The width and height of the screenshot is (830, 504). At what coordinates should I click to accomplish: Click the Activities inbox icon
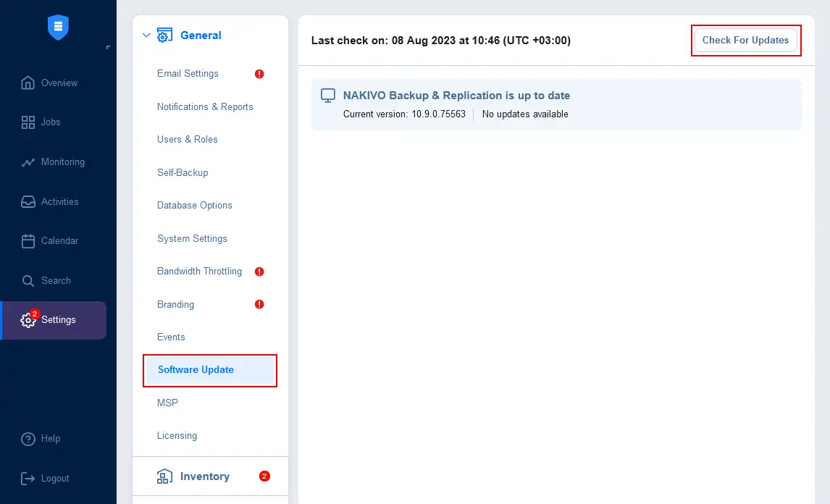[x=28, y=202]
